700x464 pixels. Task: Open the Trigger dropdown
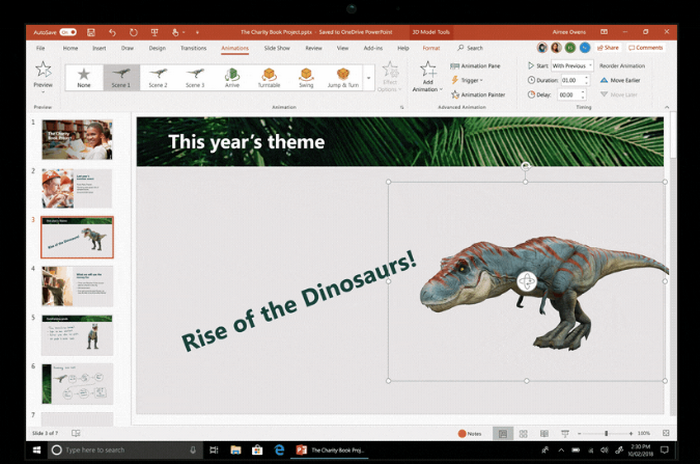pyautogui.click(x=467, y=80)
